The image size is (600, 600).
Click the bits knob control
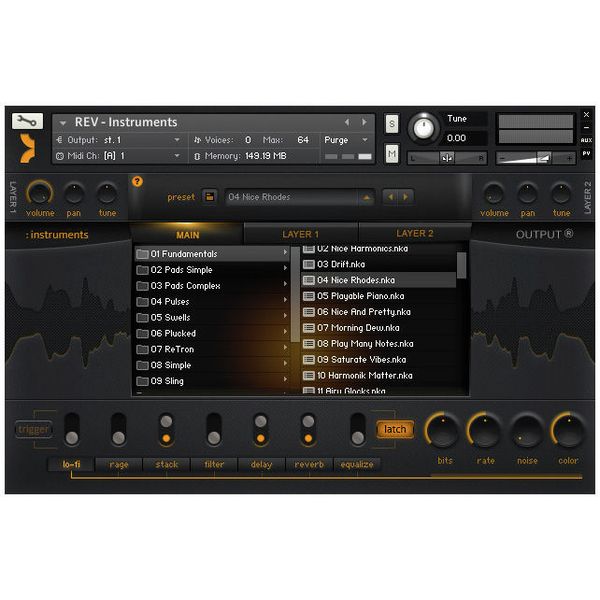coord(443,431)
